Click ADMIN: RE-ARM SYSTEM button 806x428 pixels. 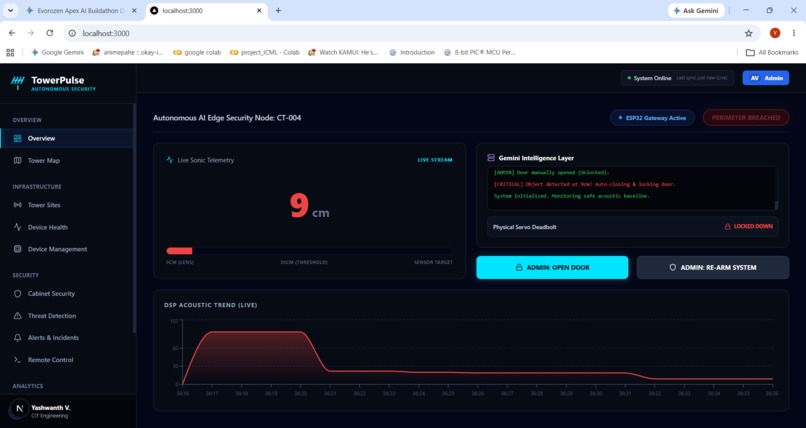(x=712, y=267)
